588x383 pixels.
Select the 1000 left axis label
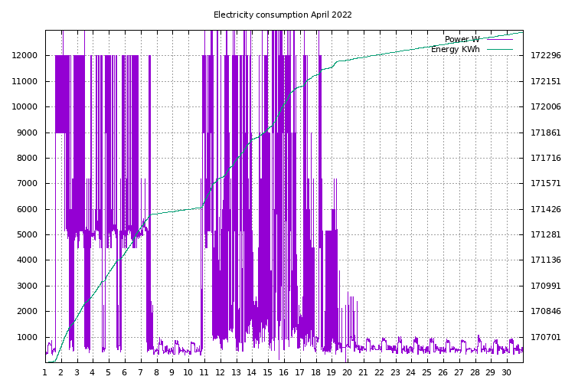(27, 337)
